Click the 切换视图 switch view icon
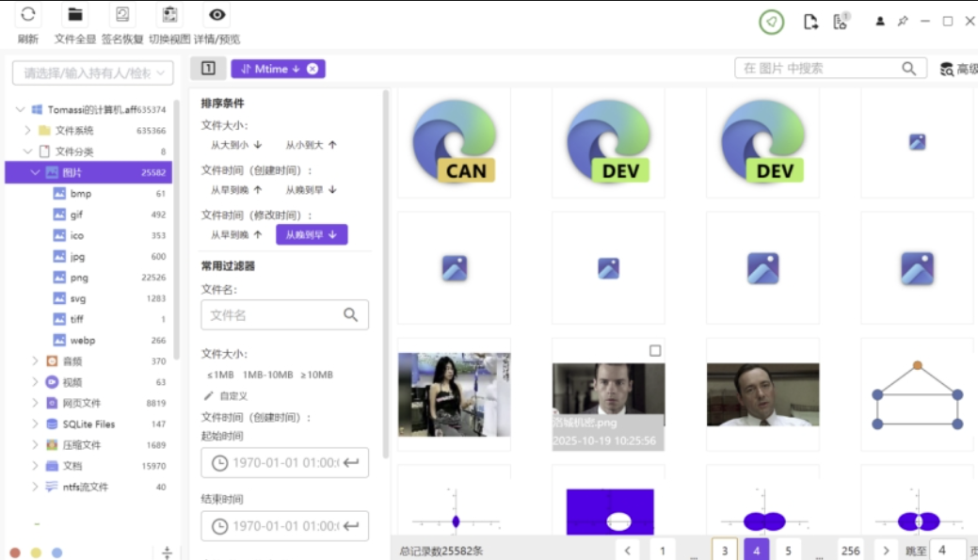978x560 pixels. pyautogui.click(x=171, y=15)
